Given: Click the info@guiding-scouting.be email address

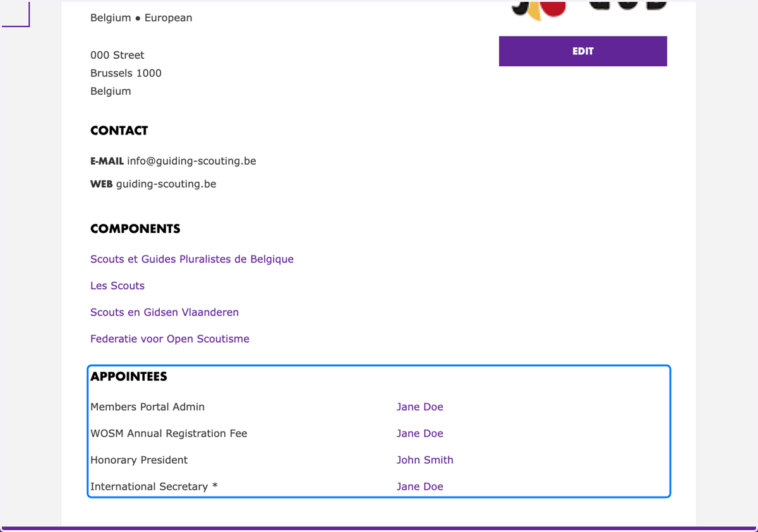Looking at the screenshot, I should (191, 161).
